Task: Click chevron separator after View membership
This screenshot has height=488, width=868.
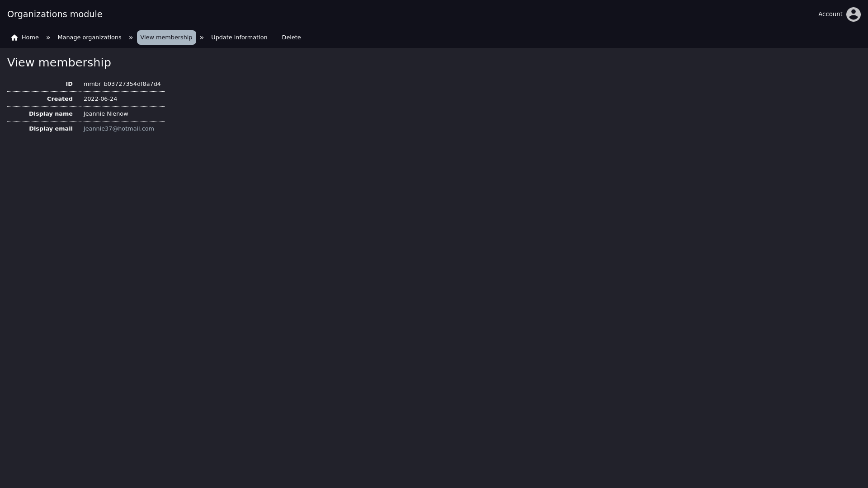Action: (x=202, y=38)
